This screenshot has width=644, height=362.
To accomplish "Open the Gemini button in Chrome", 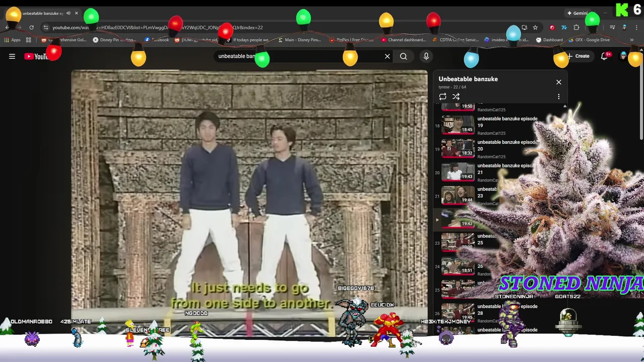I will (578, 13).
